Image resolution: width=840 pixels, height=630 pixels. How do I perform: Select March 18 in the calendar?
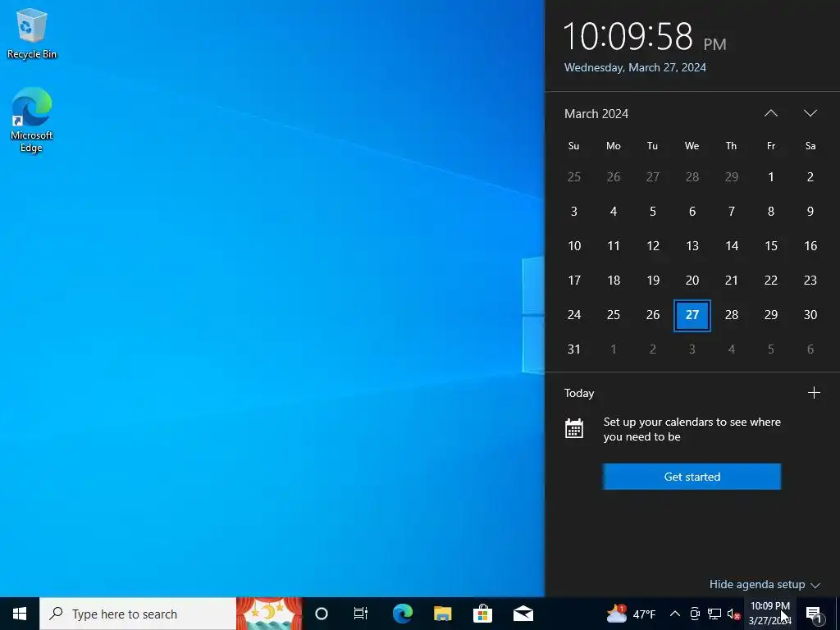pos(614,281)
